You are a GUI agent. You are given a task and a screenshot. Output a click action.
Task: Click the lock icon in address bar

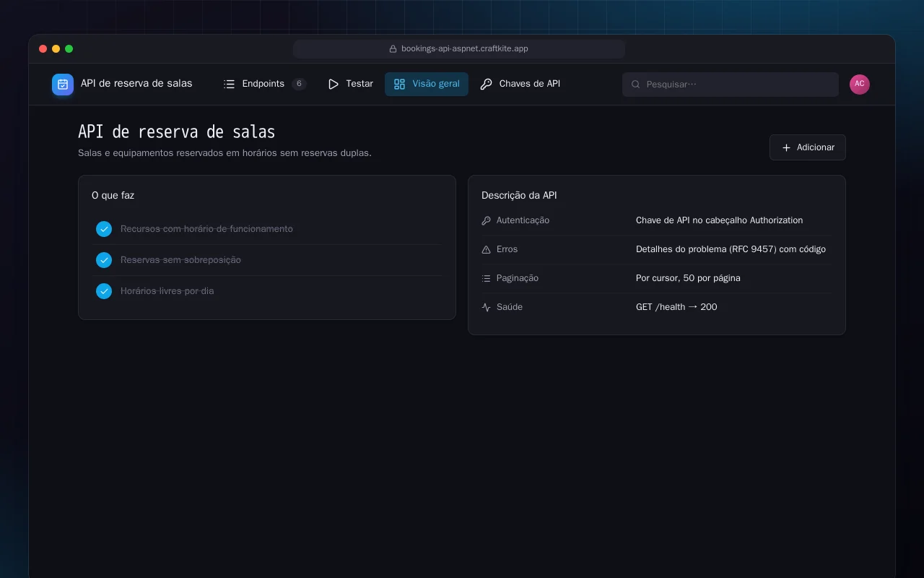pos(393,49)
